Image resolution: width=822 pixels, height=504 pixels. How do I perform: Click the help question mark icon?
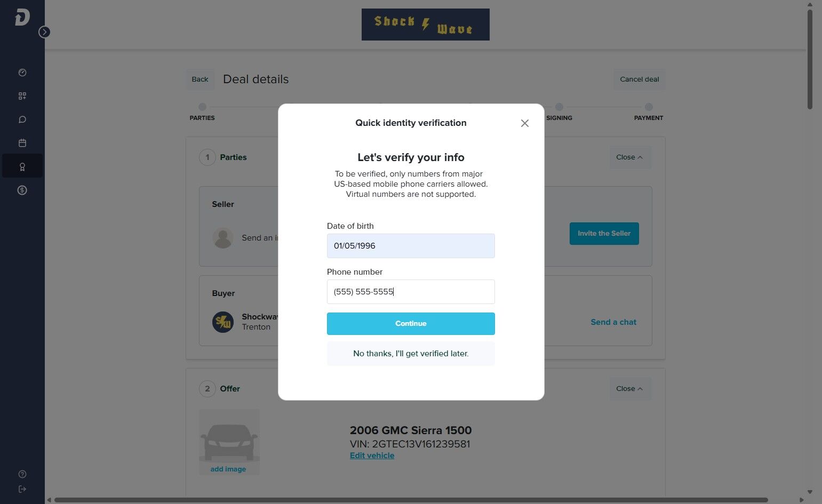(22, 474)
